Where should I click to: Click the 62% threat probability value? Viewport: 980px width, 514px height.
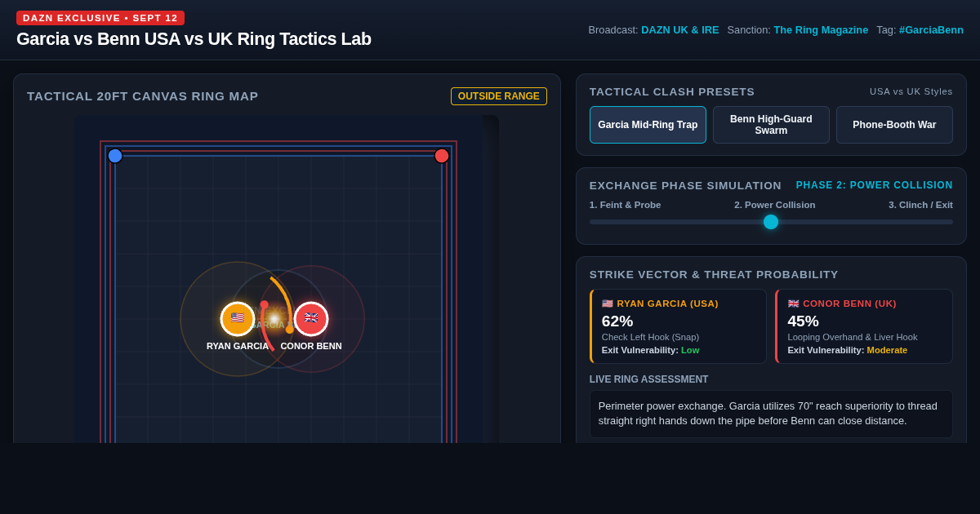(x=617, y=321)
